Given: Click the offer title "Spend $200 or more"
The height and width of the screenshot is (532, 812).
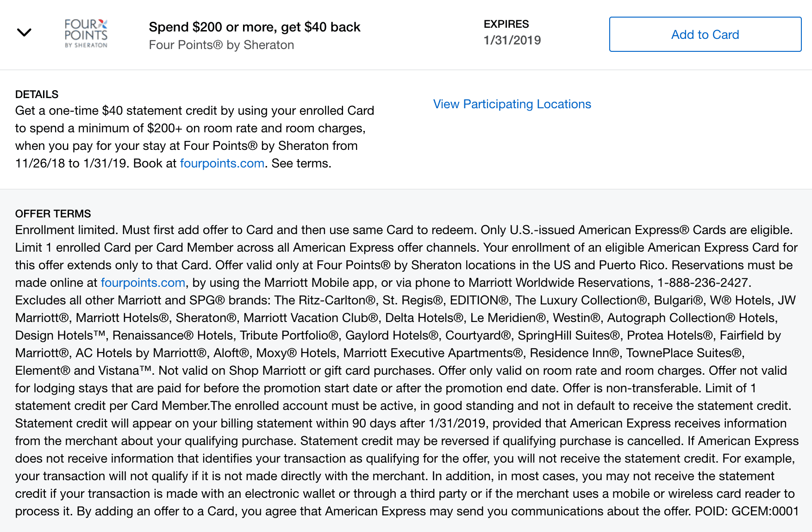Looking at the screenshot, I should click(x=254, y=27).
